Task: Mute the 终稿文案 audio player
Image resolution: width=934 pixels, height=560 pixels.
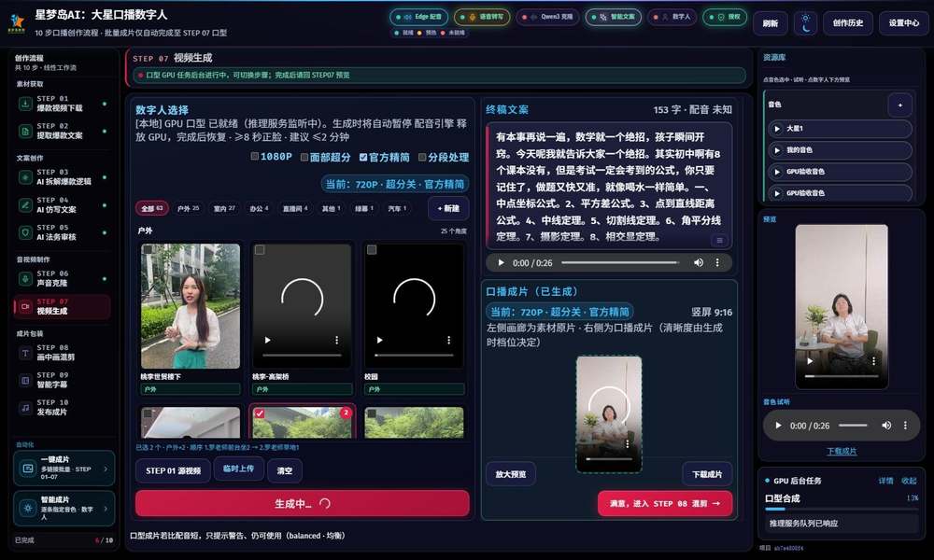Action: [698, 262]
